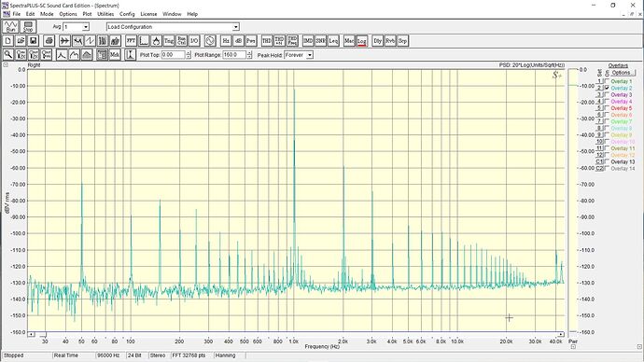The width and height of the screenshot is (644, 362).
Task: Click the THD measurement icon
Action: tap(267, 41)
